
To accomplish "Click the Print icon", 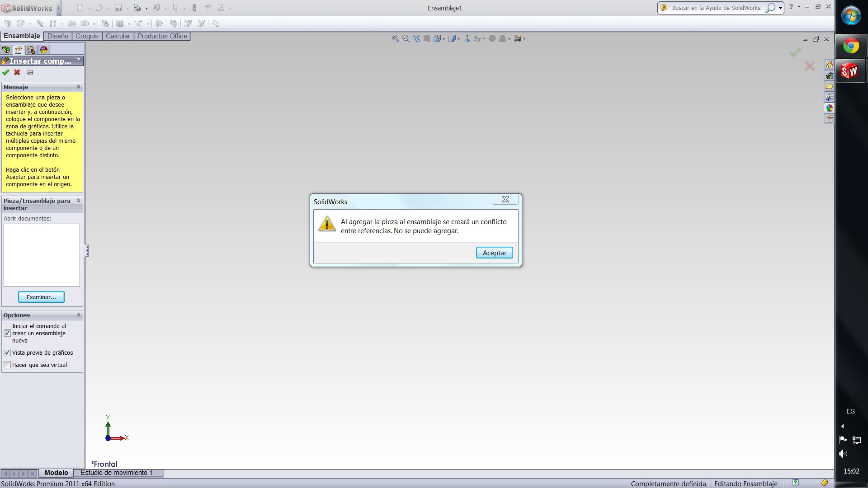I will pos(137,8).
